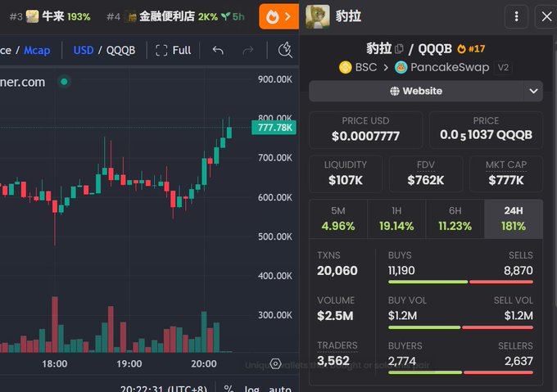Redo the chart action
The image size is (557, 392).
click(x=248, y=51)
